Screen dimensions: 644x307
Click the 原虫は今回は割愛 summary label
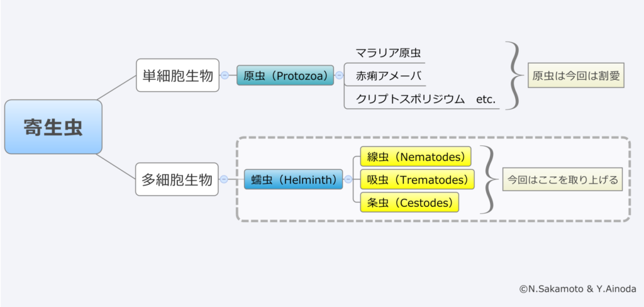tap(575, 75)
